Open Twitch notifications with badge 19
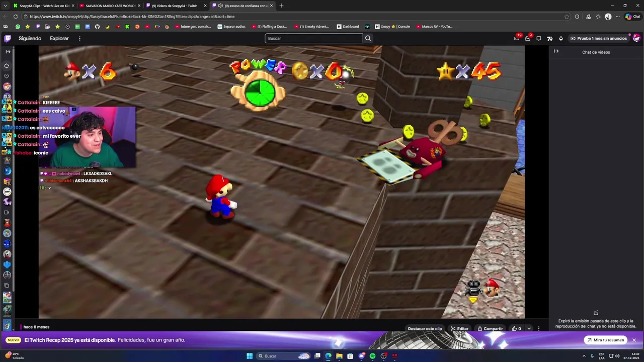Viewport: 644px width, 362px height. coord(517,38)
